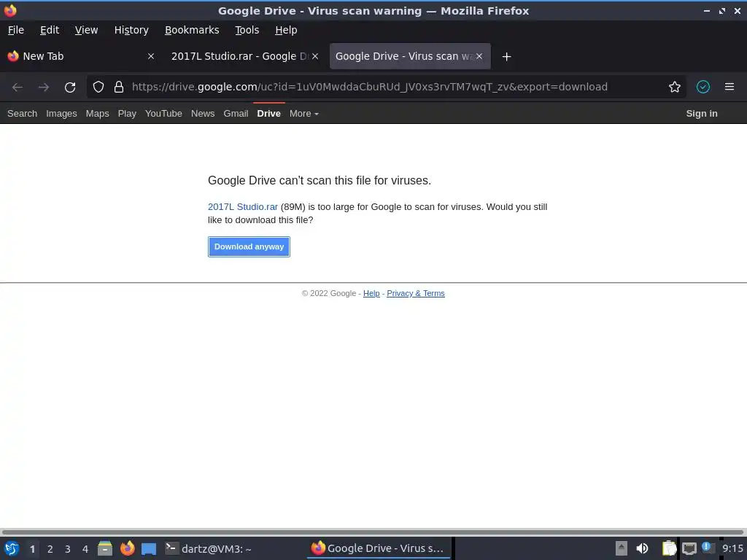Open the taskbar start menu icon

pos(12,548)
